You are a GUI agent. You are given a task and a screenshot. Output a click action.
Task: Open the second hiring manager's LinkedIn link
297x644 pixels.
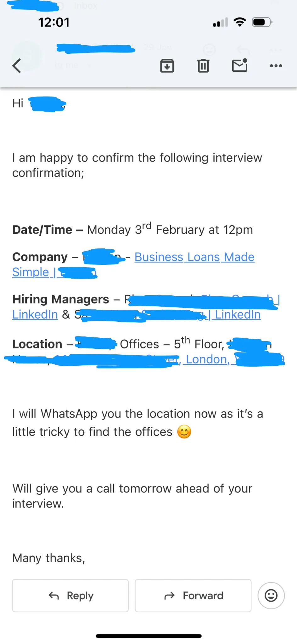point(238,314)
